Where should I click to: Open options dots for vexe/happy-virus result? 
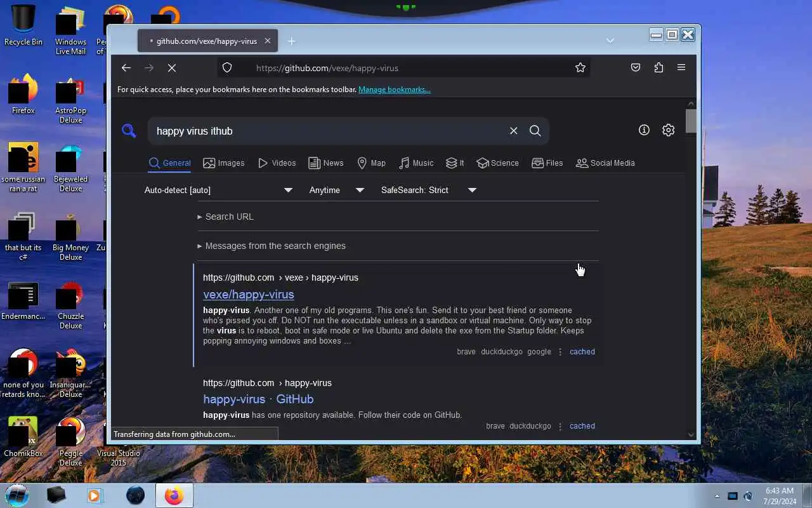coord(560,352)
